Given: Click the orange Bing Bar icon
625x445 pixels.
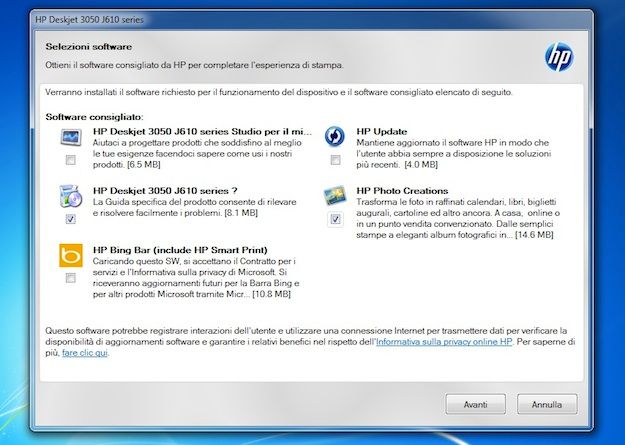Looking at the screenshot, I should pyautogui.click(x=71, y=255).
